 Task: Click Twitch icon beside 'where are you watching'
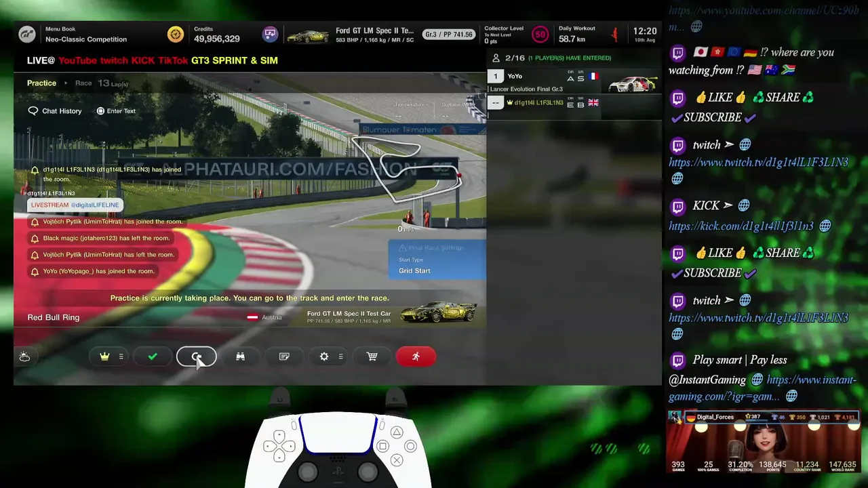pyautogui.click(x=677, y=54)
